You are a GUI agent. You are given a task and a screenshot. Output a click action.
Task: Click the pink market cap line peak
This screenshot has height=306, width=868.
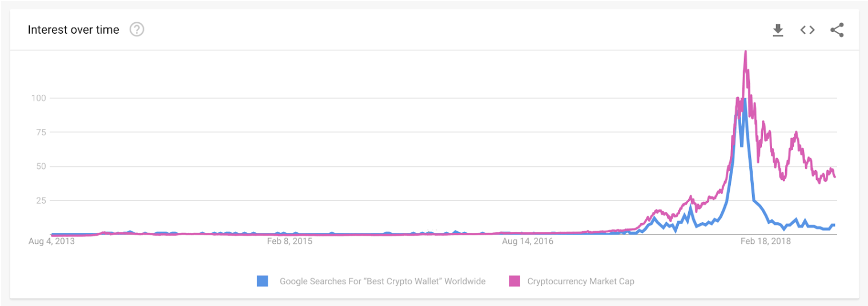coord(745,53)
